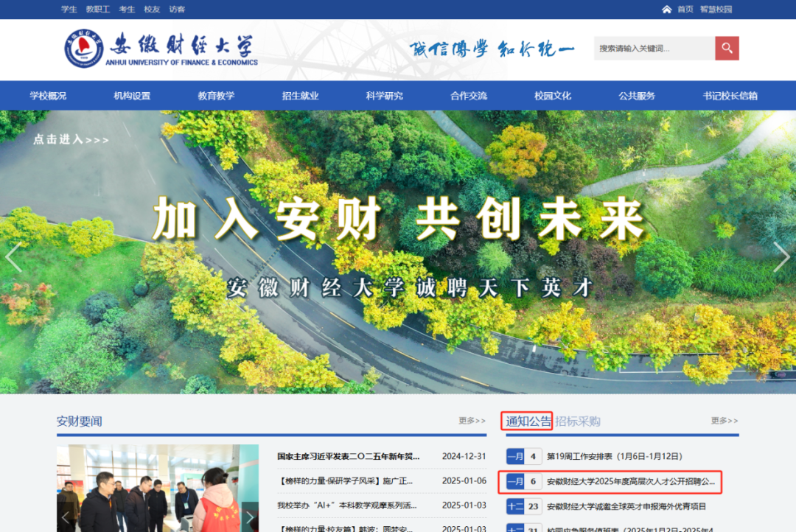This screenshot has width=796, height=532.
Task: Click the 学生 top link
Action: (x=69, y=9)
